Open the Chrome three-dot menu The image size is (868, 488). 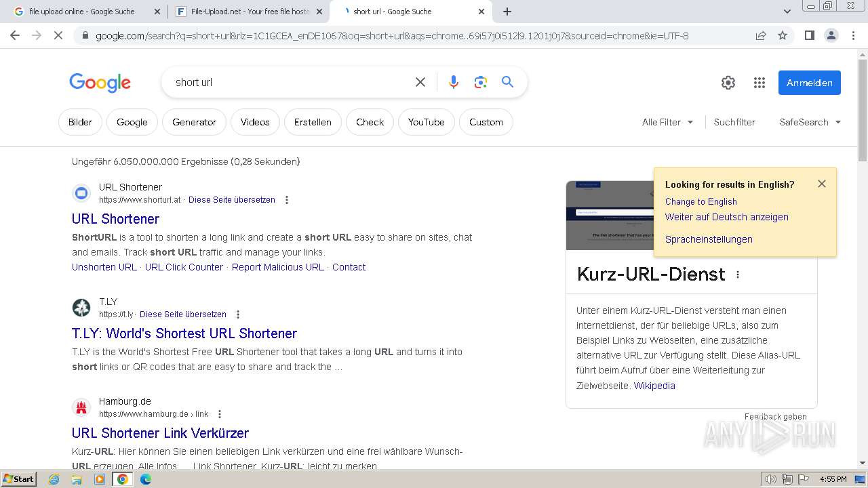click(853, 35)
